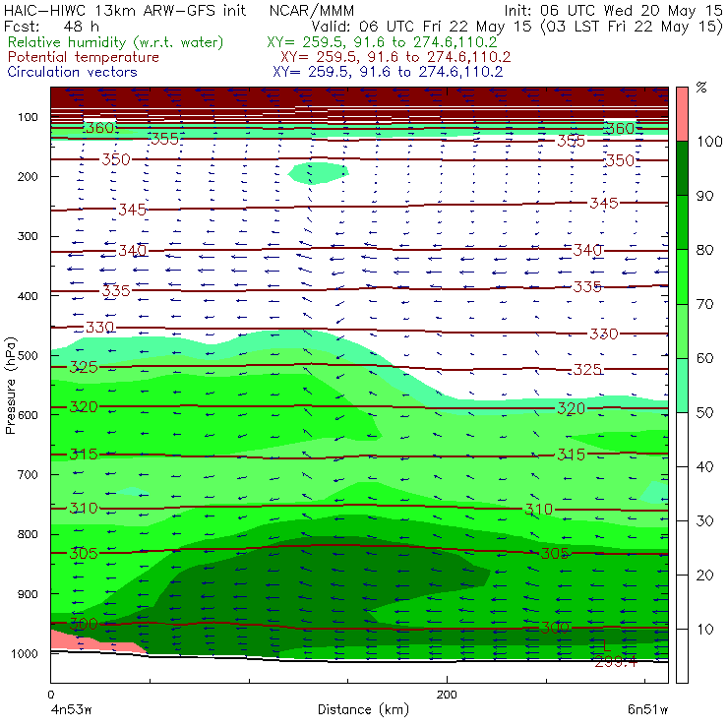Click the 600 tick label on the pressure axis

click(x=28, y=415)
